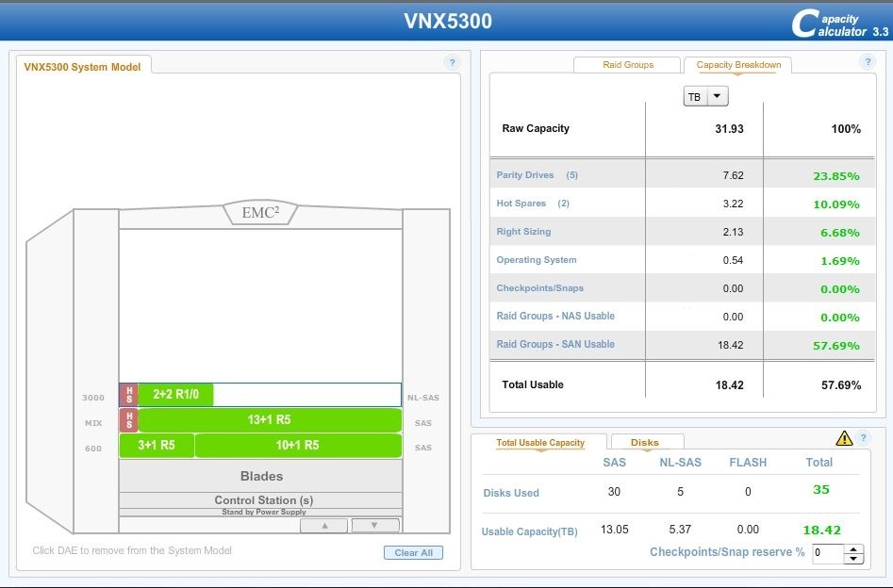Open the TB unit dropdown
Screen dimensions: 893x588
click(x=717, y=96)
